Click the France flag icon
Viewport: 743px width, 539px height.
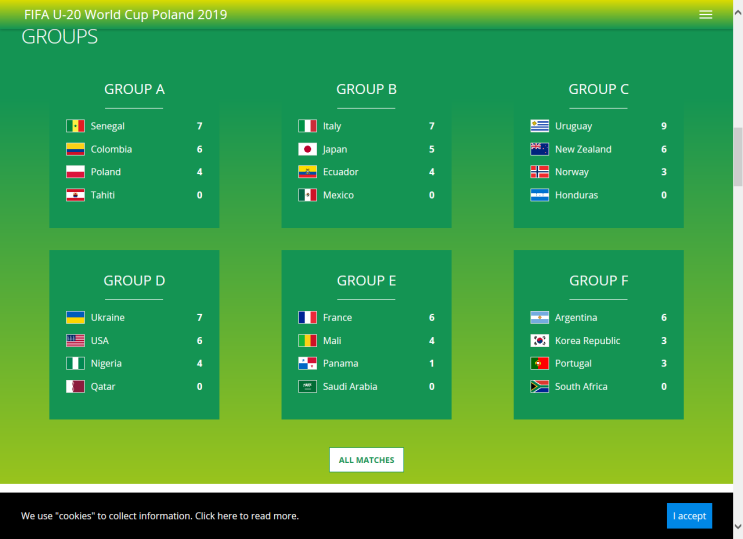(x=308, y=318)
